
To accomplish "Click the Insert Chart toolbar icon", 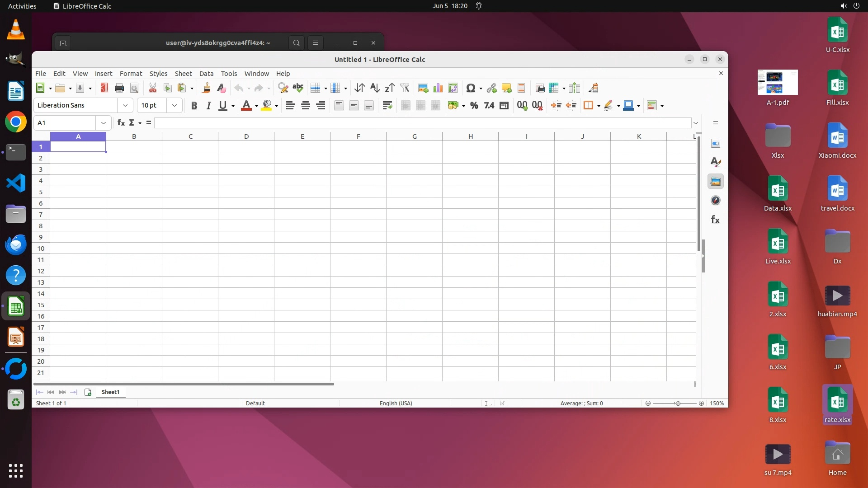I will pyautogui.click(x=438, y=88).
